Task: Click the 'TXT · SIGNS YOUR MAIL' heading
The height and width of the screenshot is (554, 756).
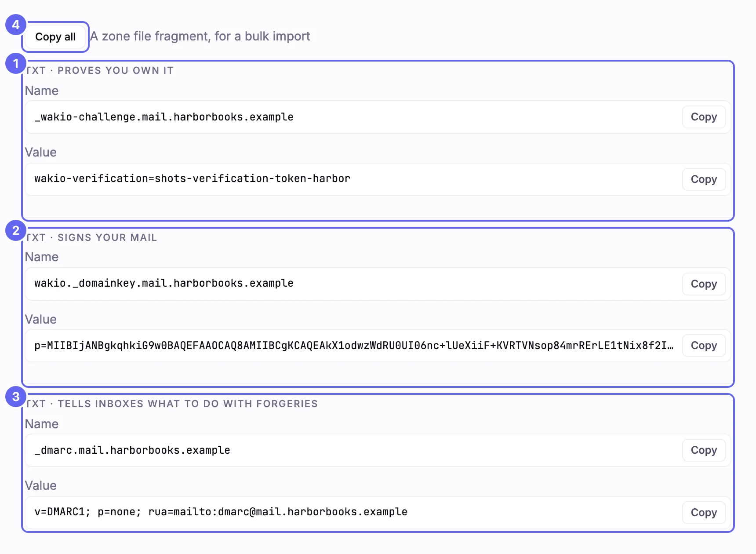Action: pyautogui.click(x=91, y=237)
